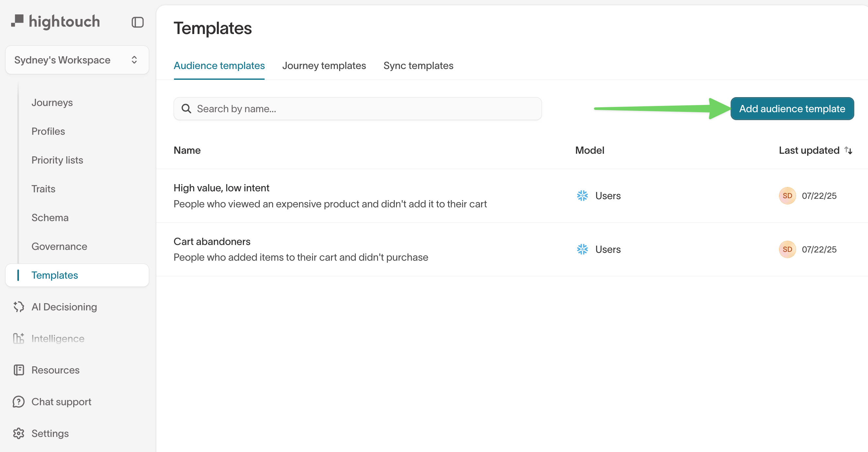Select Templates in the sidebar

point(77,275)
